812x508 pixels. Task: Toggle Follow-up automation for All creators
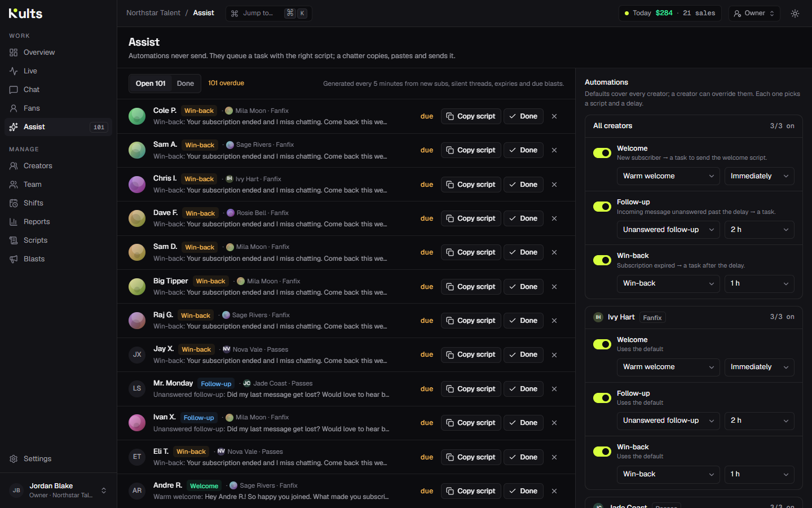coord(602,207)
